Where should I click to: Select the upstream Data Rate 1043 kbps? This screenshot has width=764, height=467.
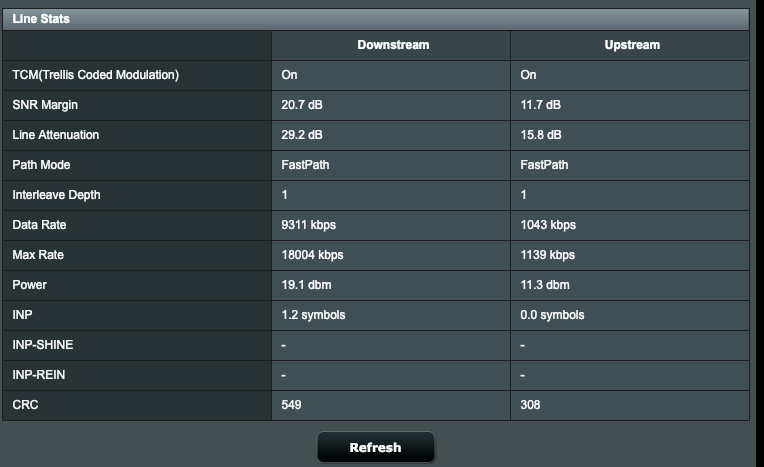tap(548, 225)
